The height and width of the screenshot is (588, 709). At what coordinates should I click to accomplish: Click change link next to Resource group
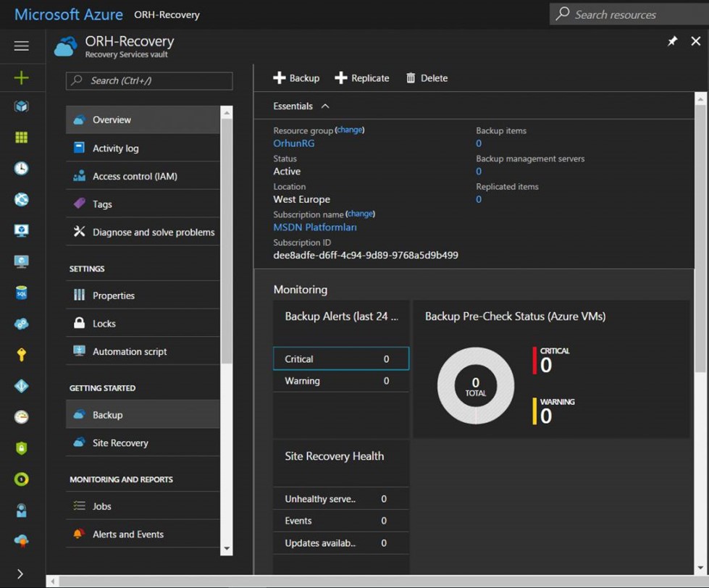point(350,130)
